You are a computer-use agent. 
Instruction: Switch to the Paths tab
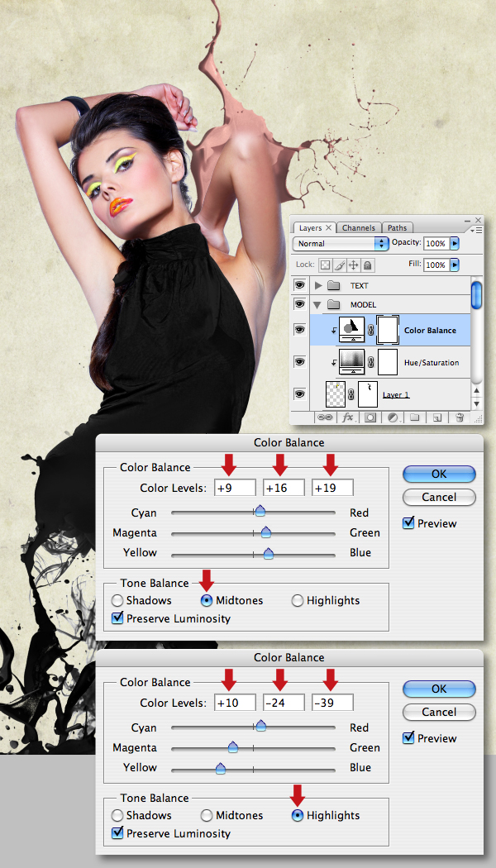pos(397,227)
